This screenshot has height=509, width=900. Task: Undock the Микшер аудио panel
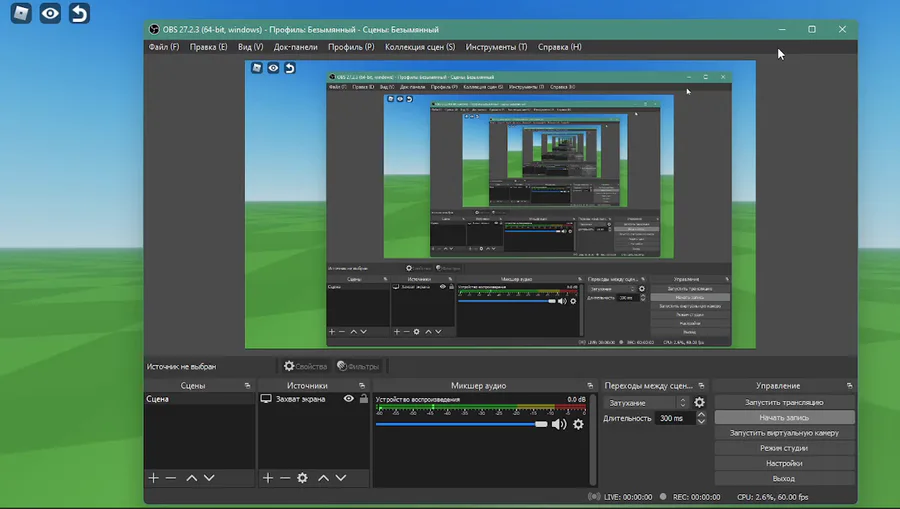[590, 386]
